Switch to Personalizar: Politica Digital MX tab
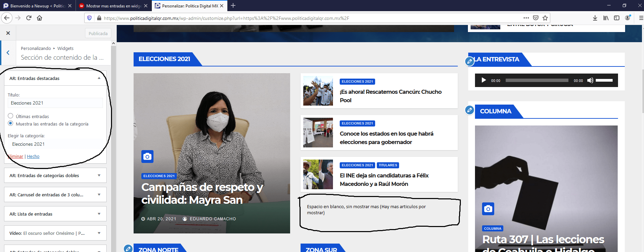The image size is (644, 252). (x=190, y=6)
